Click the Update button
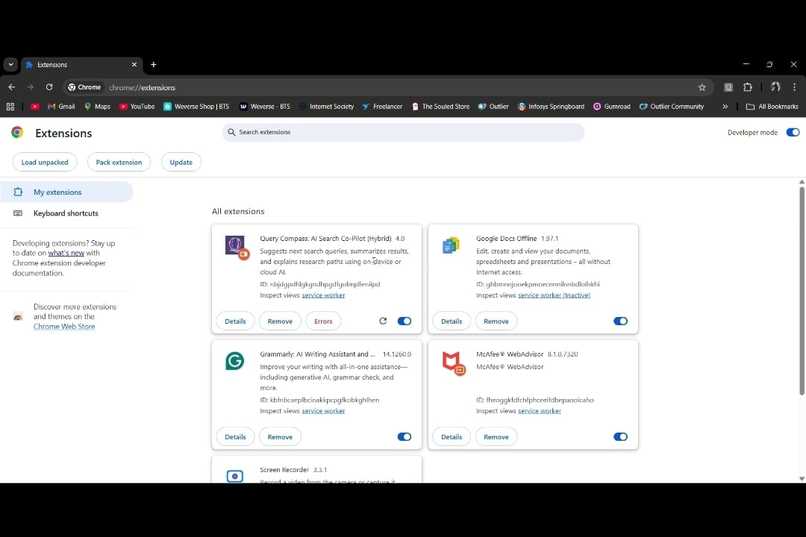 (x=181, y=162)
